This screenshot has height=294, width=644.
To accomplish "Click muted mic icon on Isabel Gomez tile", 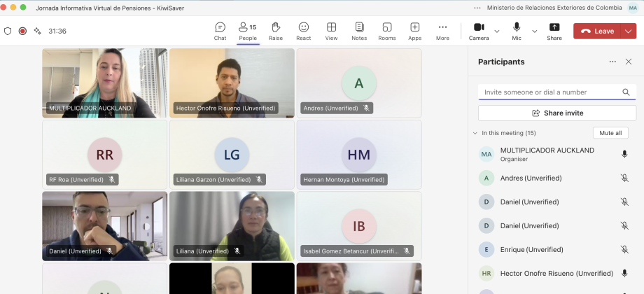I will (406, 251).
